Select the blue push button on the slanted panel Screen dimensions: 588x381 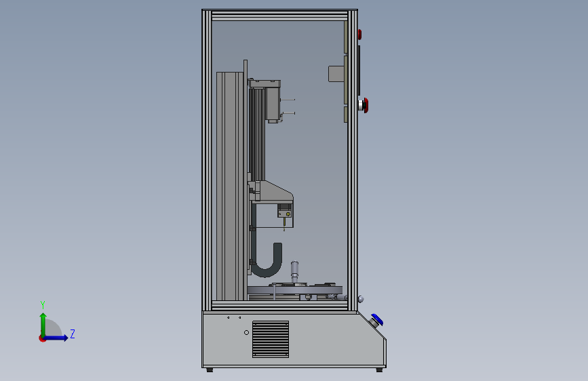(376, 320)
